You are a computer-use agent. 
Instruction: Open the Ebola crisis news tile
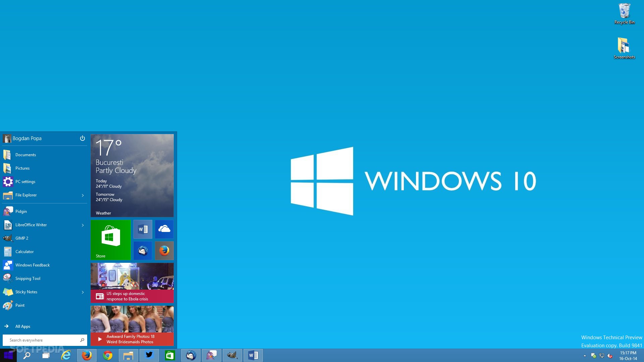[x=132, y=283]
